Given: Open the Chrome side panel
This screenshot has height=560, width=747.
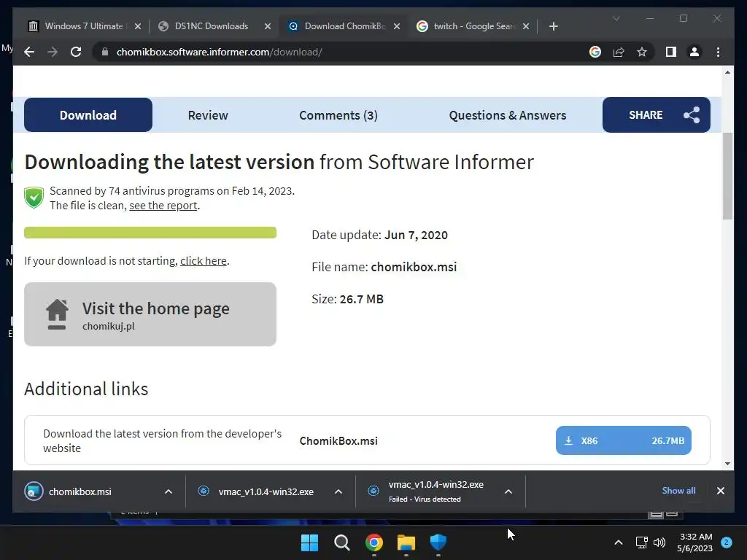Looking at the screenshot, I should click(x=671, y=52).
